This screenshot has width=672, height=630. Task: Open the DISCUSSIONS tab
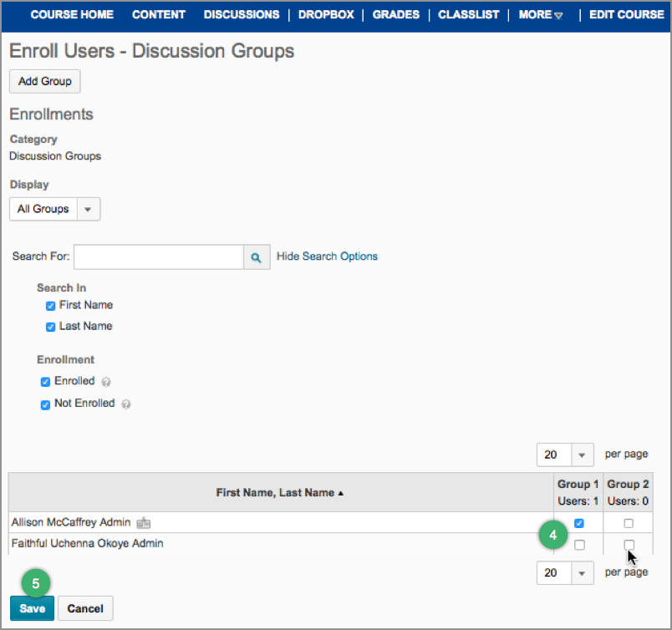[x=242, y=14]
